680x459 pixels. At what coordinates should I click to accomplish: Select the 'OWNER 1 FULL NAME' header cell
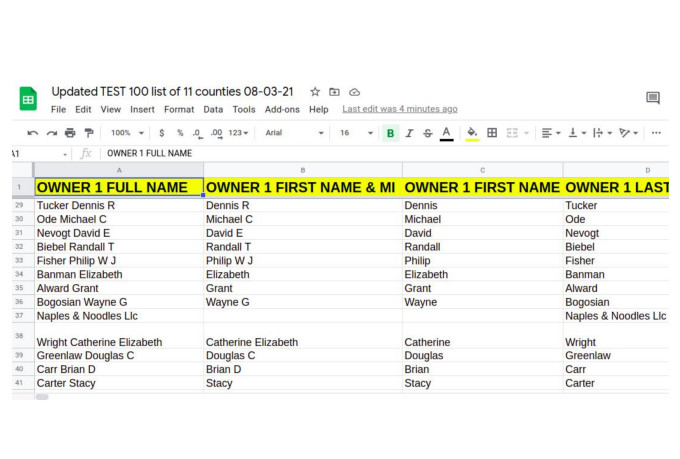point(119,187)
